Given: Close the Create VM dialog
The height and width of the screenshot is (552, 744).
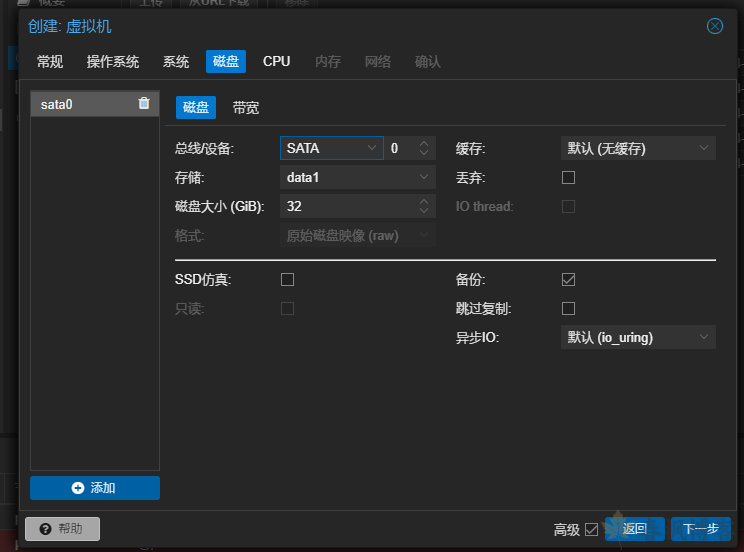Looking at the screenshot, I should [x=715, y=26].
